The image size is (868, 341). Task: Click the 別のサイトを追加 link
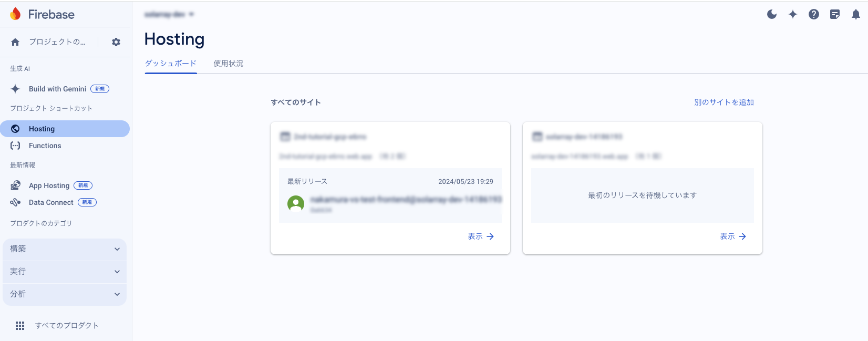click(x=724, y=102)
